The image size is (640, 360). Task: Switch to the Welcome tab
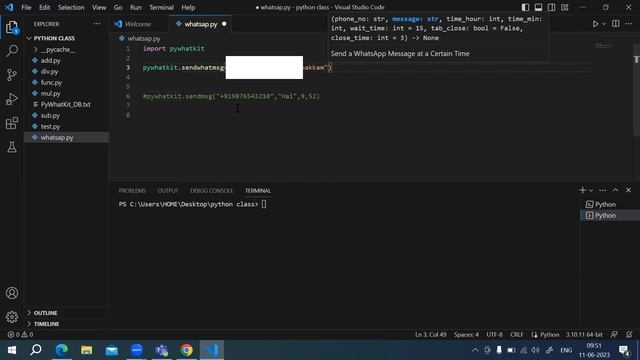pos(138,24)
